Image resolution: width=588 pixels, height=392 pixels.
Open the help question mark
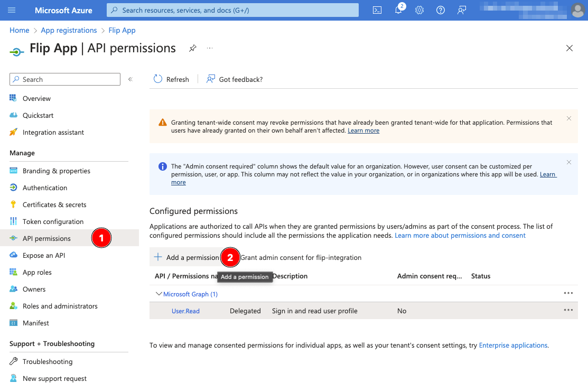pyautogui.click(x=441, y=10)
